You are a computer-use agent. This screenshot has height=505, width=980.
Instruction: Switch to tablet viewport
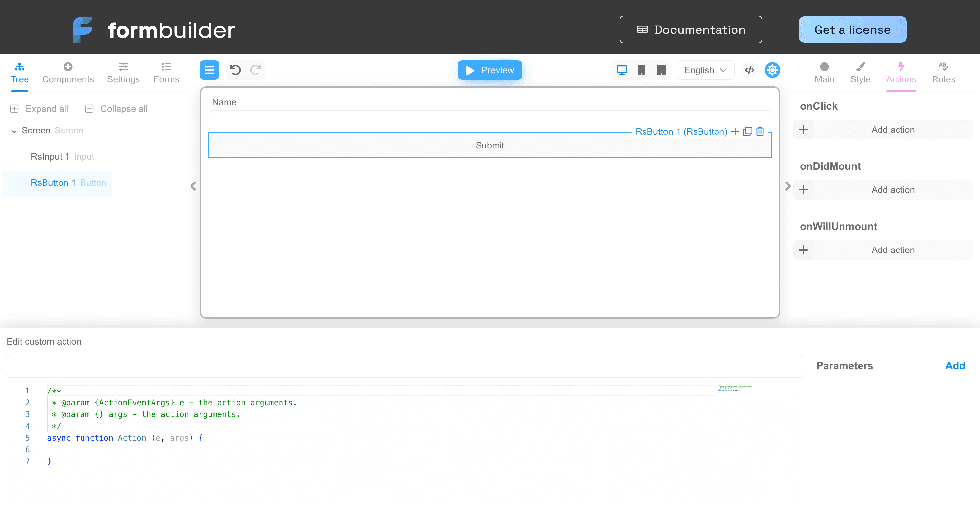(x=661, y=70)
